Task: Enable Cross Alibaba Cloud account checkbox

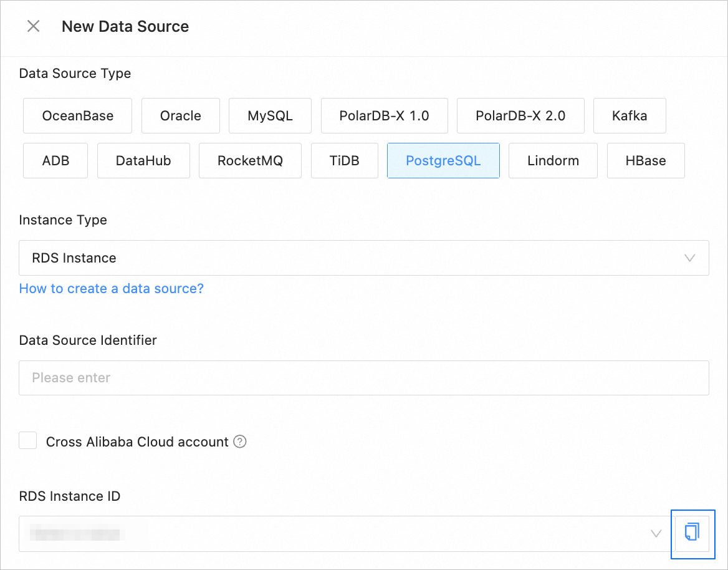Action: point(28,440)
